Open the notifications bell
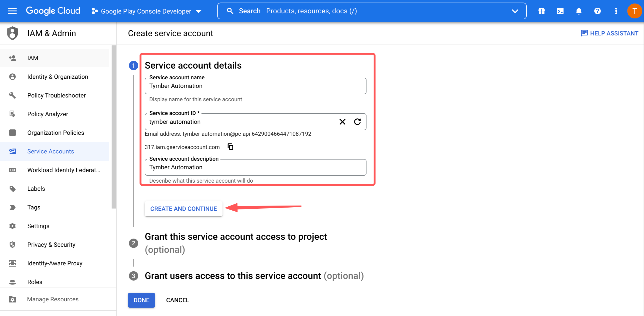This screenshot has width=644, height=316. [579, 11]
